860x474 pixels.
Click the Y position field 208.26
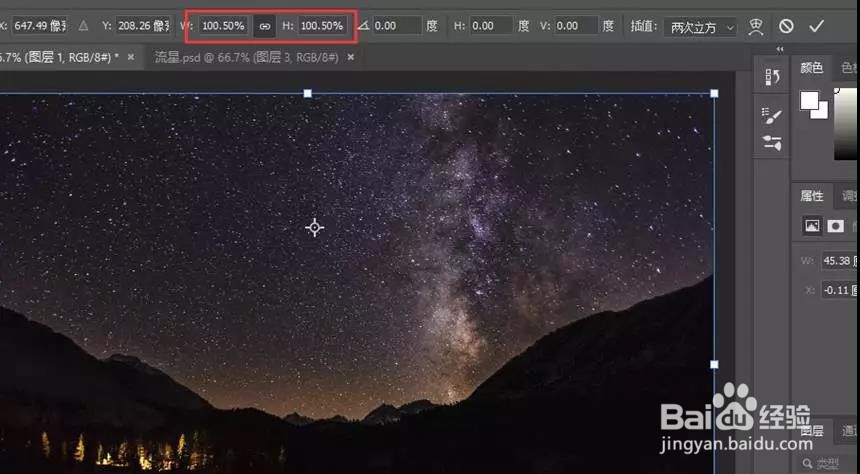click(144, 25)
